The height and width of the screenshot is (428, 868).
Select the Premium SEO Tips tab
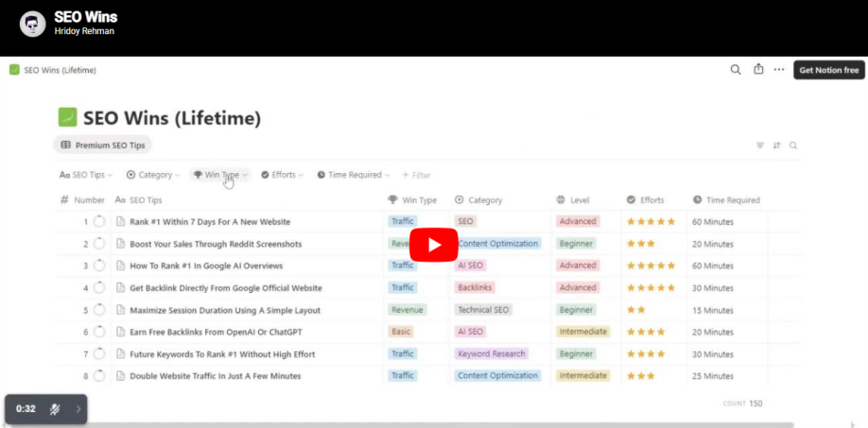coord(103,146)
